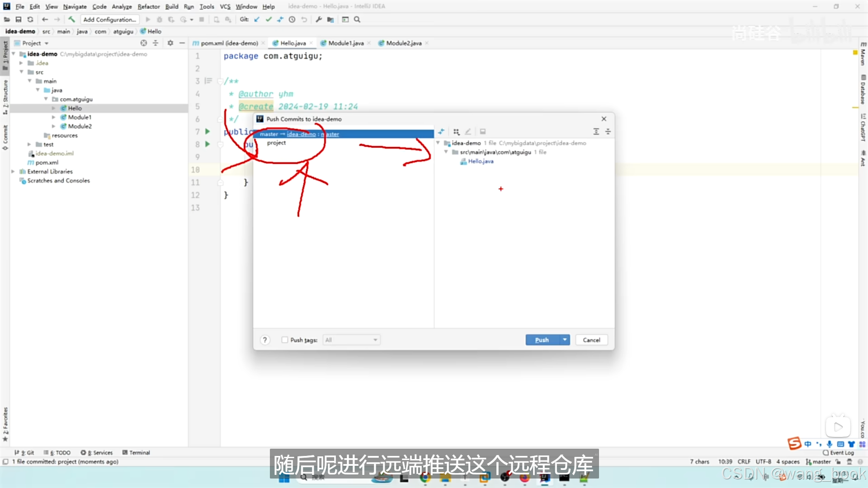Viewport: 868px width, 488px height.
Task: Expand External Libraries node
Action: click(13, 171)
